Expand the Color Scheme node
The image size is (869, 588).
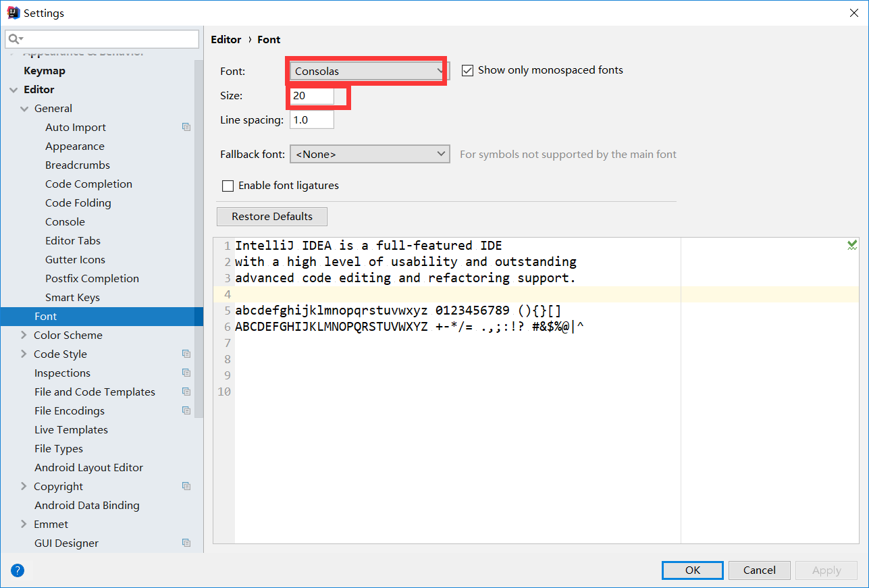pos(24,335)
